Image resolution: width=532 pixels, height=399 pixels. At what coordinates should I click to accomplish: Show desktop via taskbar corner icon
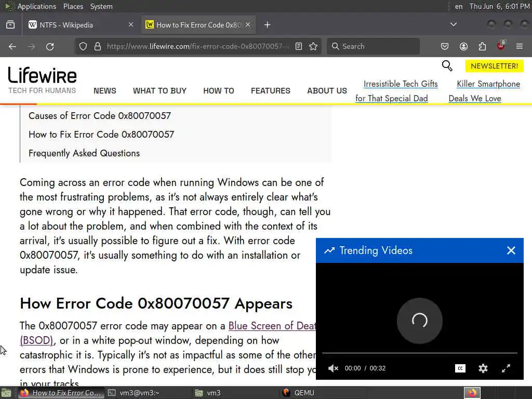tap(6, 393)
